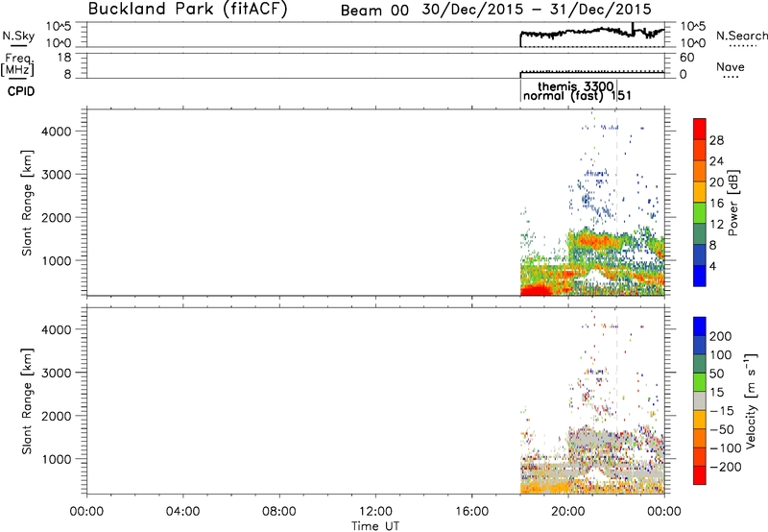Click the normal (fast) 151 text
Image resolution: width=768 pixels, height=532 pixels.
point(577,96)
